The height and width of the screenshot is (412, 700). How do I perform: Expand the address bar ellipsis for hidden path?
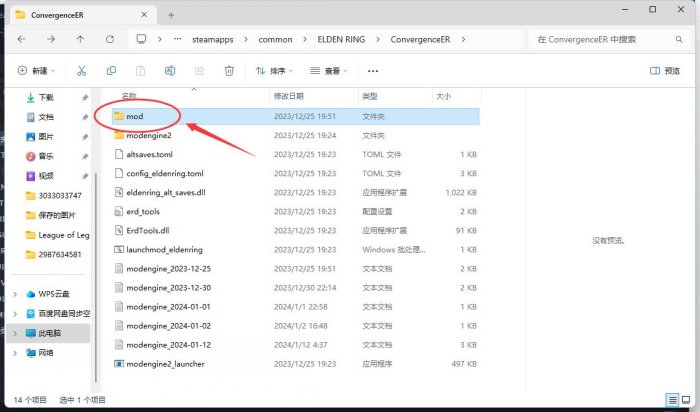(x=177, y=39)
